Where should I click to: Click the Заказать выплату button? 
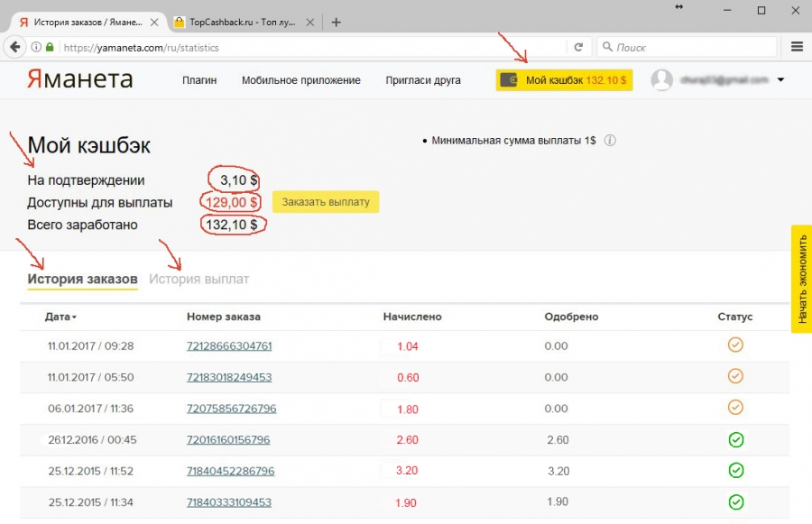[x=326, y=202]
